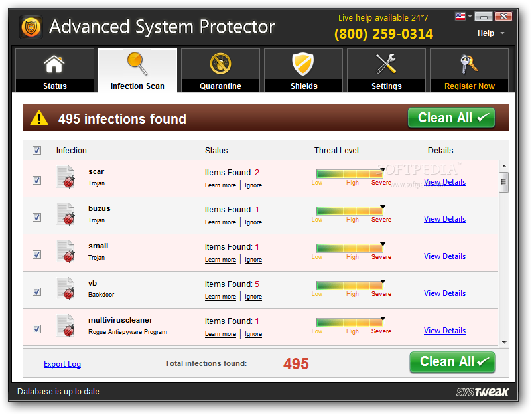Click the Infection Scan magnifier icon
Image resolution: width=532 pixels, height=415 pixels.
pyautogui.click(x=137, y=64)
